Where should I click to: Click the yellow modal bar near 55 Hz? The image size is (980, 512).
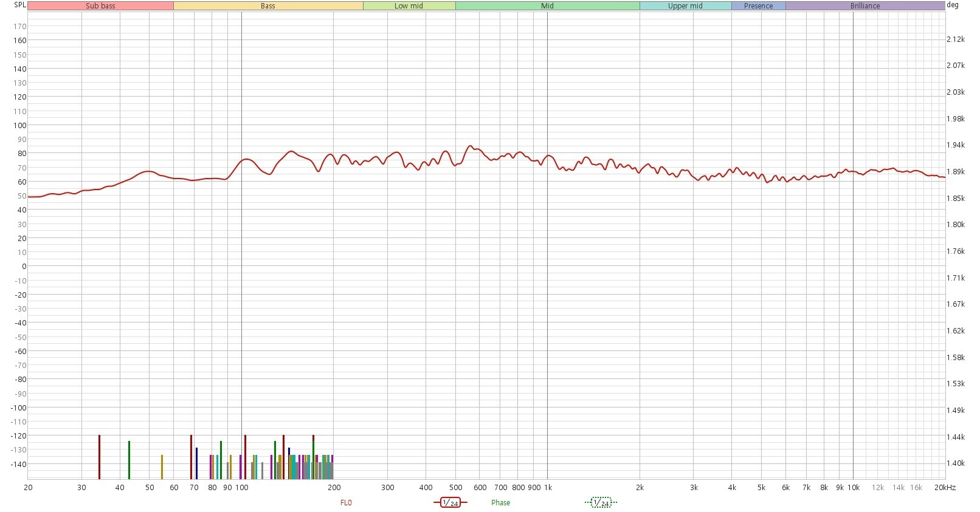tap(162, 467)
